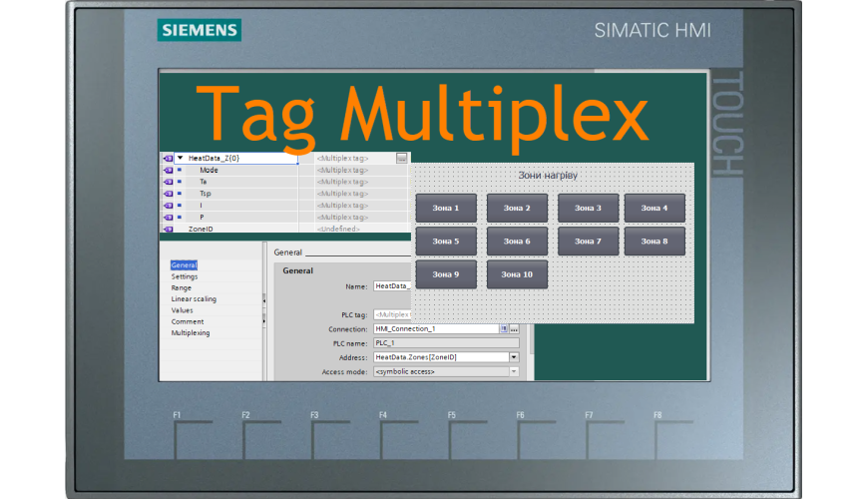
Task: Select the HeatData_Z{0} tag name cell
Action: (235, 159)
